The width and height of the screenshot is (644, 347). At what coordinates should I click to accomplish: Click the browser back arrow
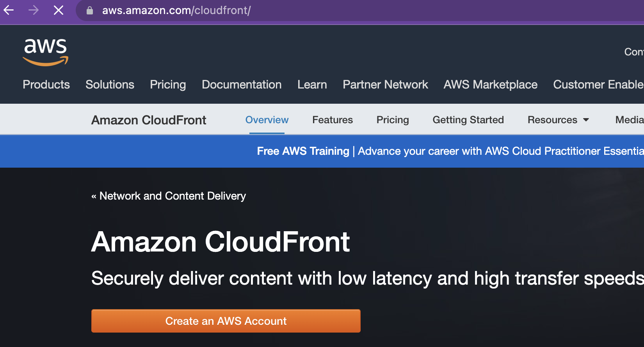[x=9, y=10]
